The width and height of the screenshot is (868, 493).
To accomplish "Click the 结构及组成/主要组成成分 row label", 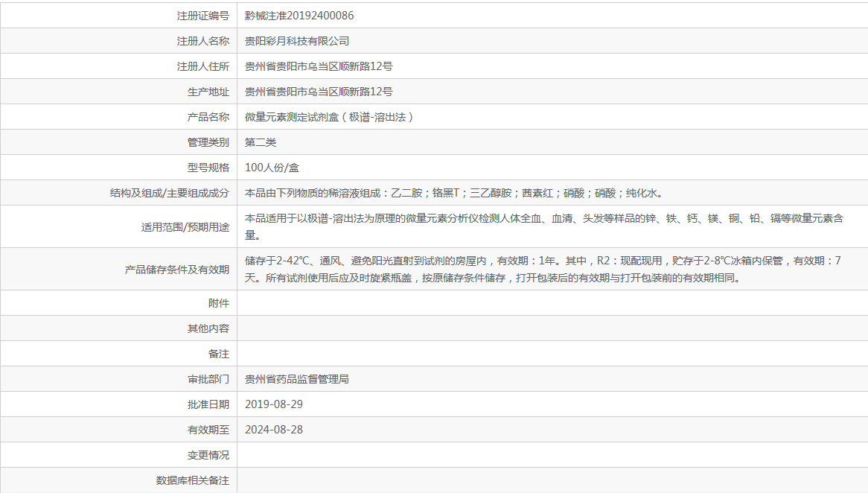I will (163, 192).
